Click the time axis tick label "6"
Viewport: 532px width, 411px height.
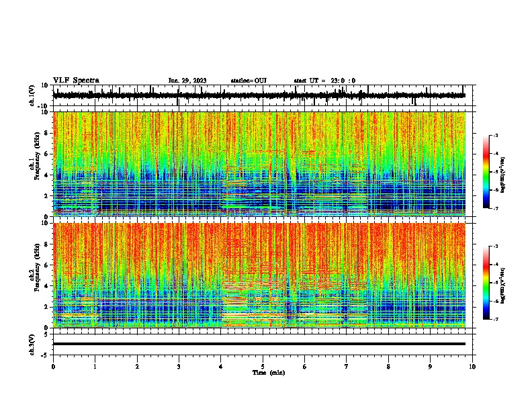[x=304, y=367]
